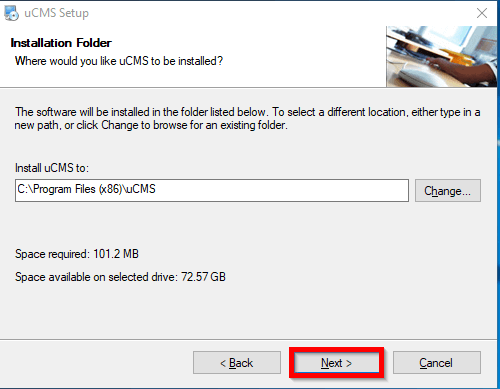Image resolution: width=500 pixels, height=389 pixels.
Task: Click the 'Install uCMS to:' label
Action: pyautogui.click(x=52, y=168)
